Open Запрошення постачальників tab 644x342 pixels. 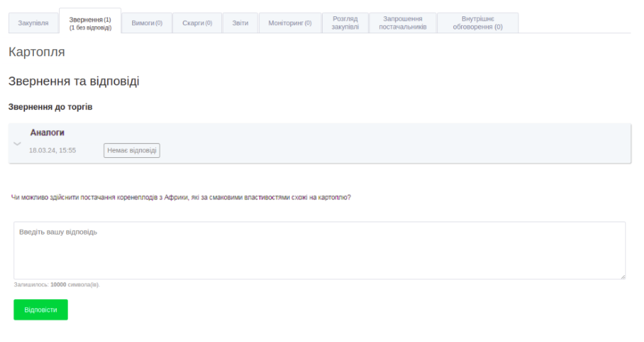402,23
